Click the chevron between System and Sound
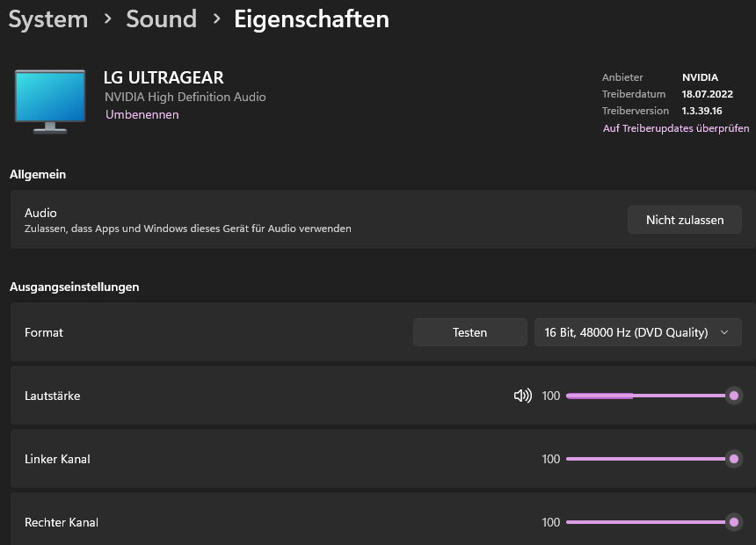The width and height of the screenshot is (756, 545). pyautogui.click(x=107, y=18)
